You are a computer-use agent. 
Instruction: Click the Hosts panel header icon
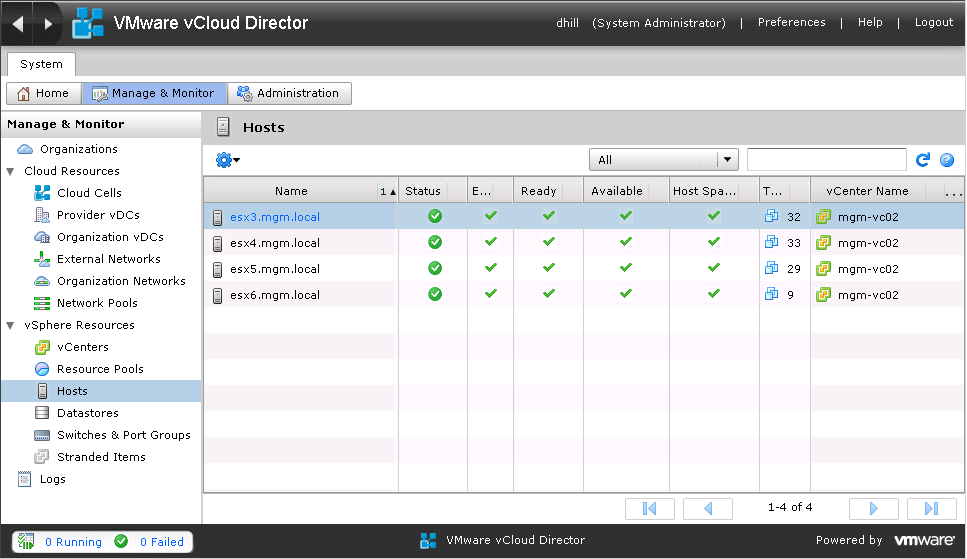(223, 127)
